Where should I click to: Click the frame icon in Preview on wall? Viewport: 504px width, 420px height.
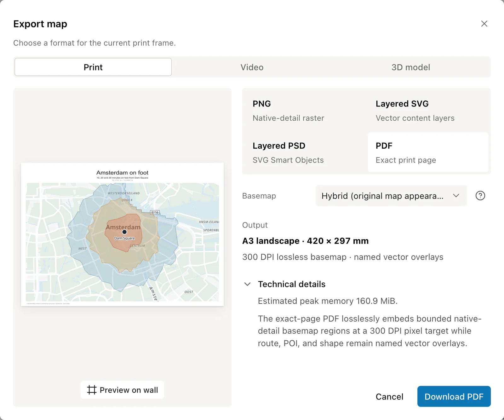tap(92, 390)
